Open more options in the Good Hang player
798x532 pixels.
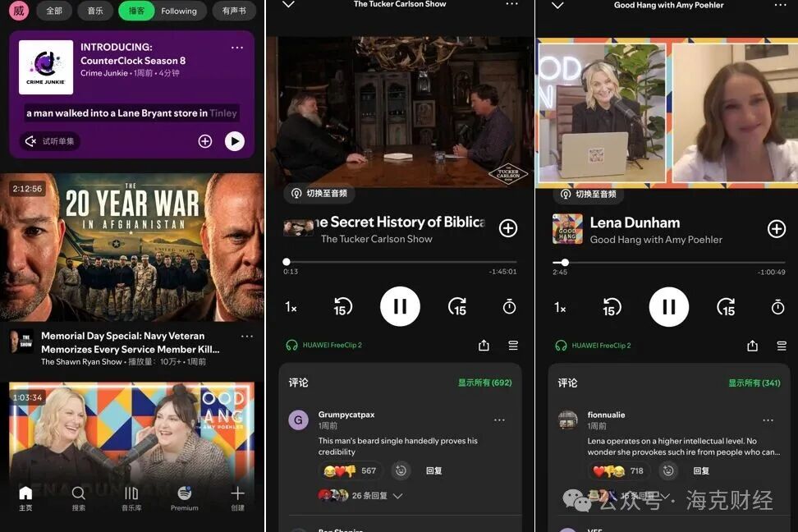coord(780,5)
